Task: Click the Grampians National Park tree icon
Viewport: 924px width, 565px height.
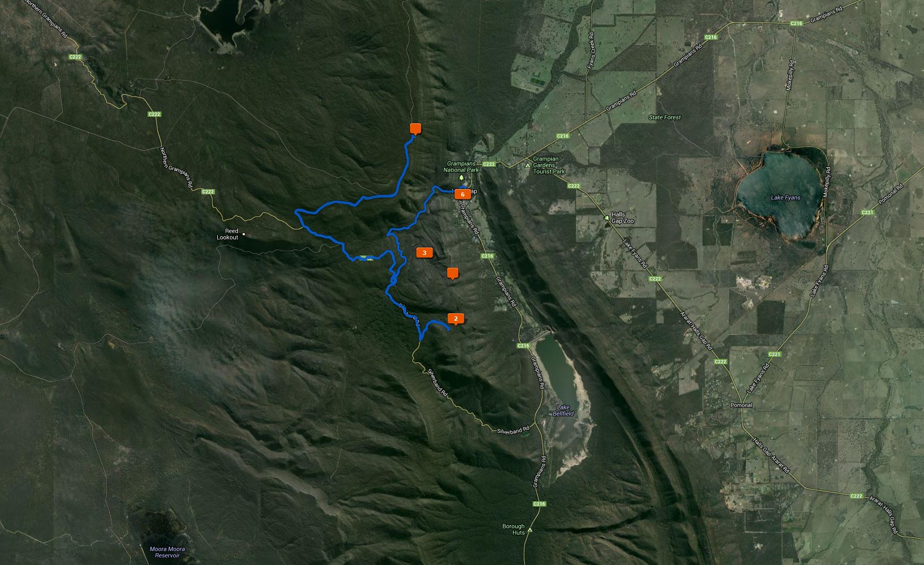Action: point(461,177)
